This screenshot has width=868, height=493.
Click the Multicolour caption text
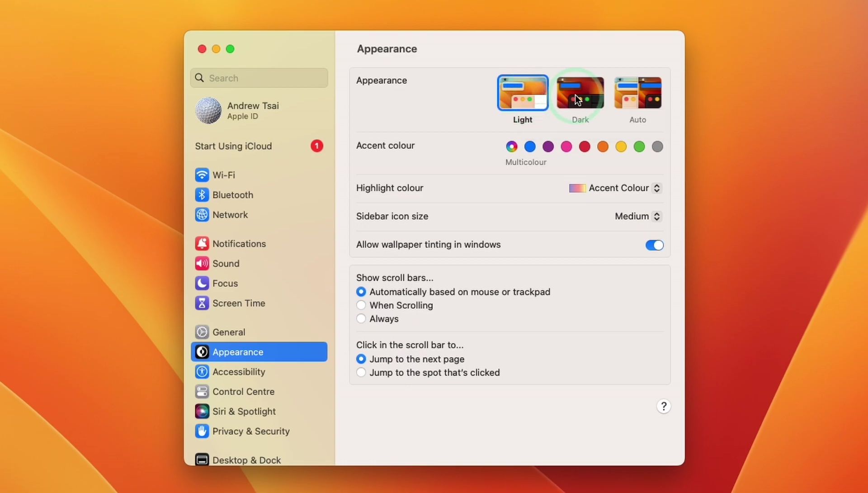point(526,162)
